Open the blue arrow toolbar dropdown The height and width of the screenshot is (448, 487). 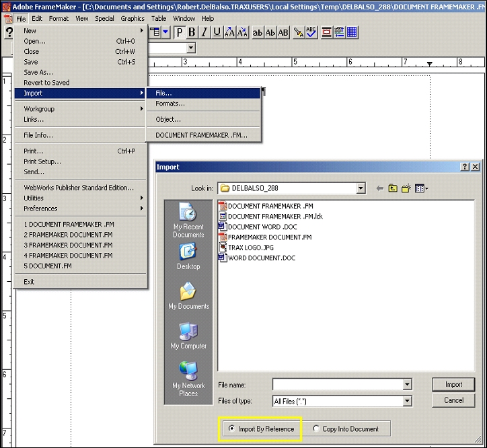[x=165, y=32]
